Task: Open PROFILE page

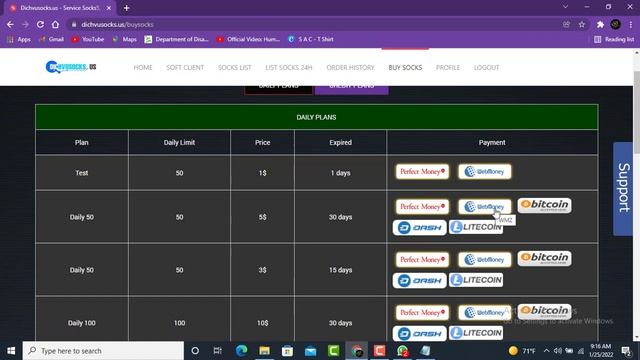Action: coord(448,67)
